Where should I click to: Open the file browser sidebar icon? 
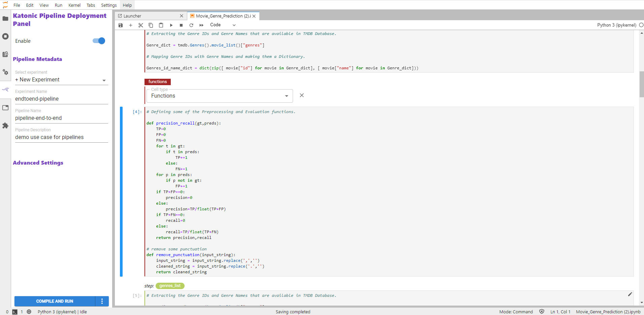pyautogui.click(x=5, y=19)
